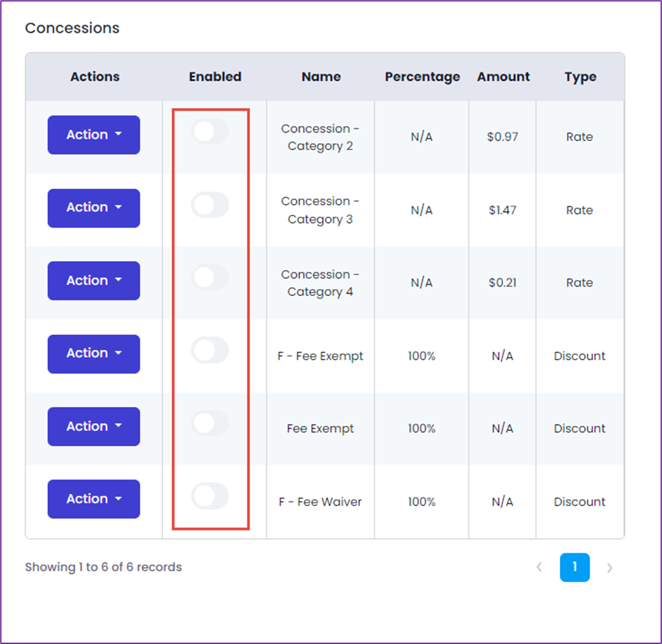Click the Actions column header
The image size is (662, 644).
point(95,77)
